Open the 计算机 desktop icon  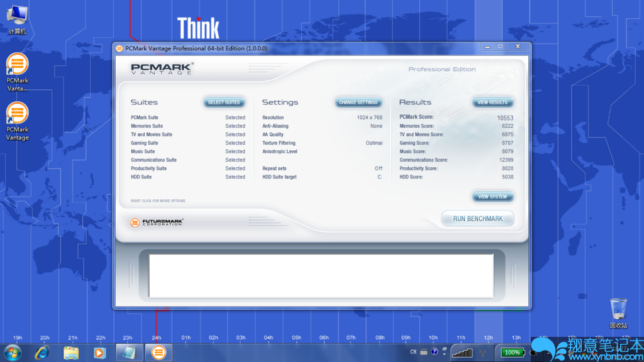click(17, 19)
